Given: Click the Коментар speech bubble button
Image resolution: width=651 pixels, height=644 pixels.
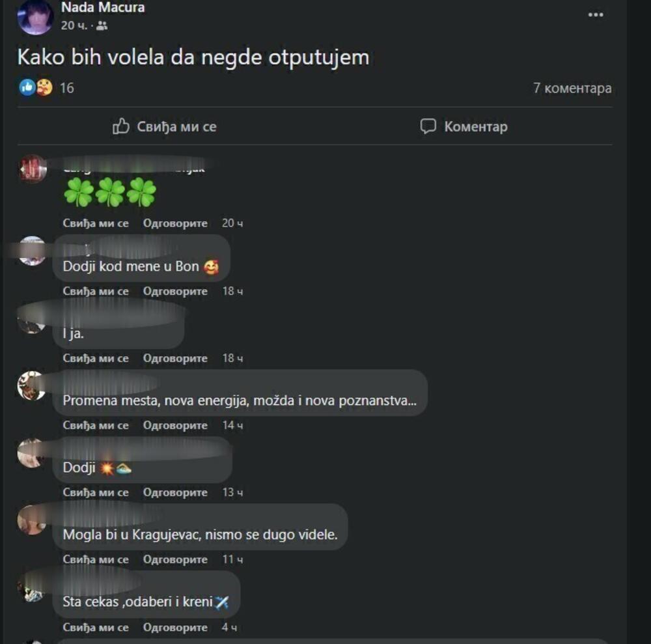Looking at the screenshot, I should coord(464,126).
